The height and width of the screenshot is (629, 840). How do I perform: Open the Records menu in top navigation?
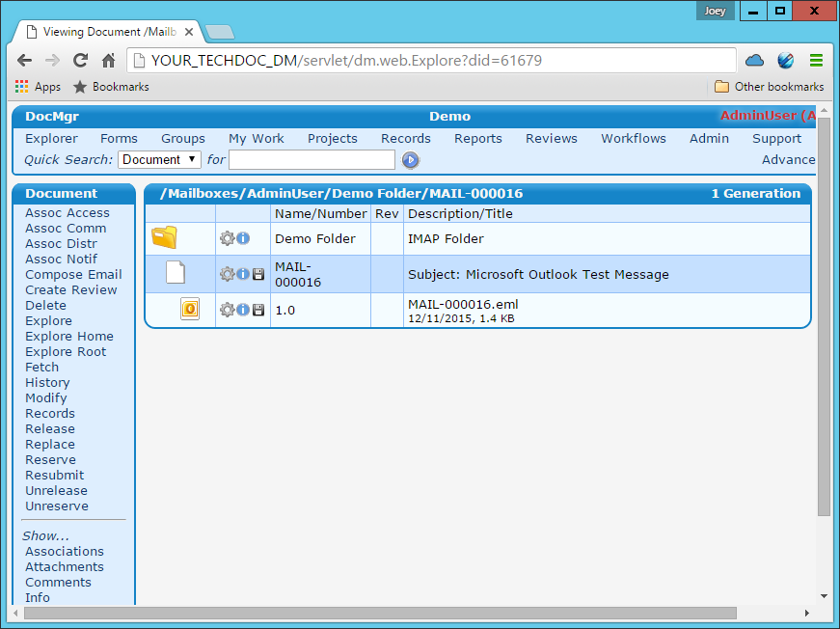click(406, 138)
